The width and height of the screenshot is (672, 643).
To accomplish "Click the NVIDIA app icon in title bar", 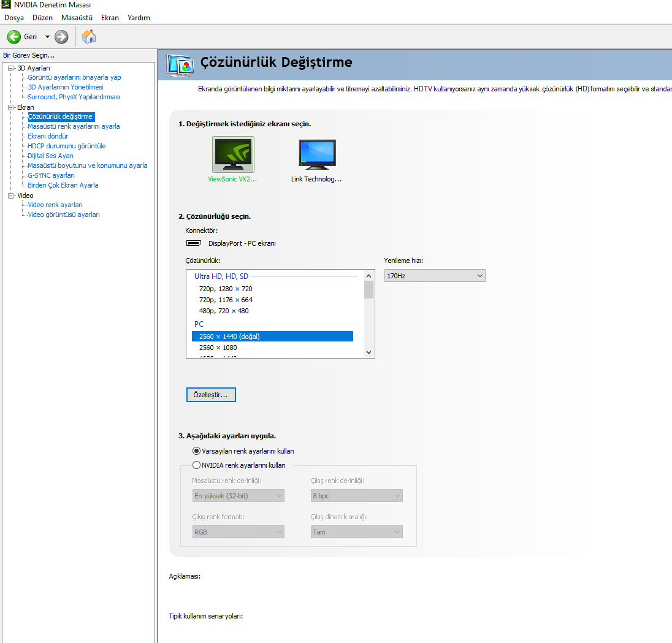I will (6, 6).
